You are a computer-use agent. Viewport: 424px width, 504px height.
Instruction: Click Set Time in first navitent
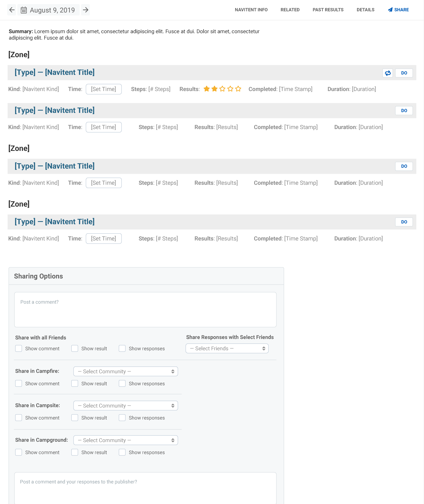(x=104, y=89)
